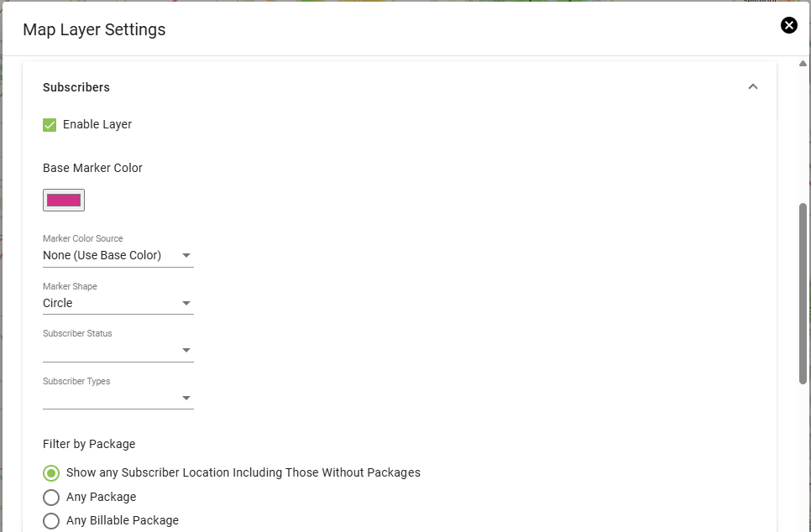This screenshot has width=811, height=532.
Task: Click the Enable Layer label text
Action: tap(97, 124)
